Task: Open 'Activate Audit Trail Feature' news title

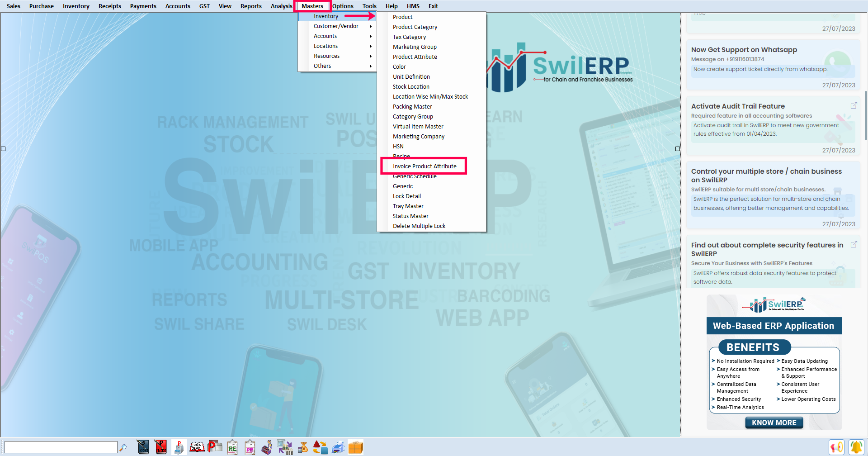Action: pos(738,106)
